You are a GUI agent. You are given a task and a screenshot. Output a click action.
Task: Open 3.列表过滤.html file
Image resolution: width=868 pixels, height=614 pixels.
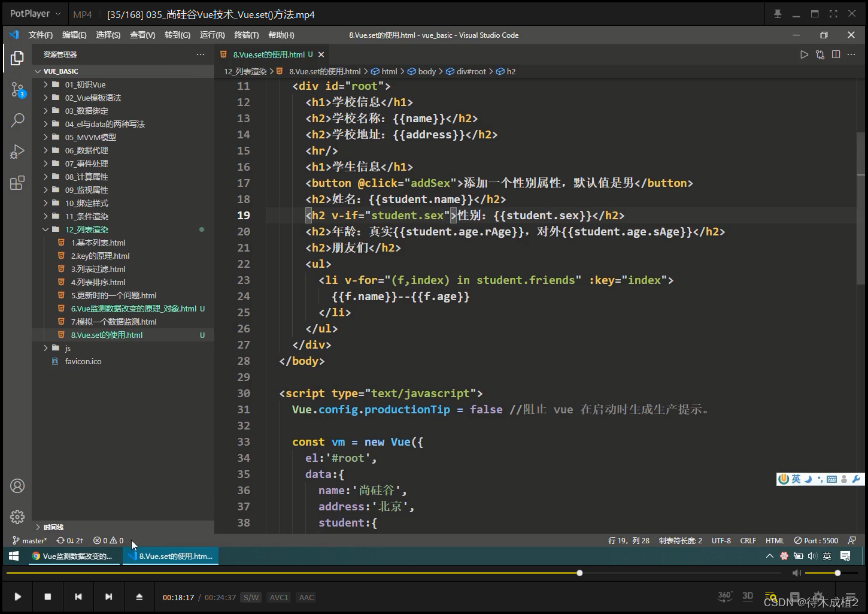(98, 269)
